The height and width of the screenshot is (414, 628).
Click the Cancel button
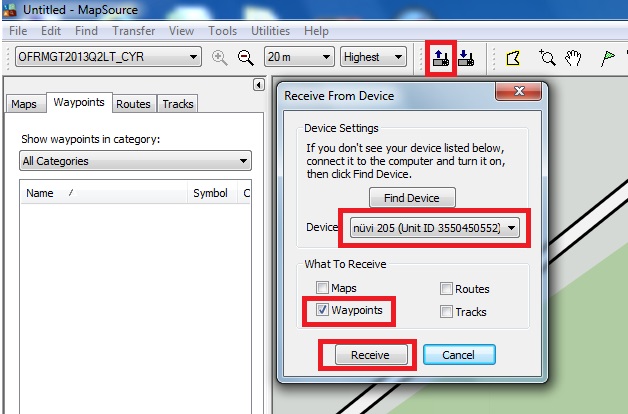click(x=459, y=355)
